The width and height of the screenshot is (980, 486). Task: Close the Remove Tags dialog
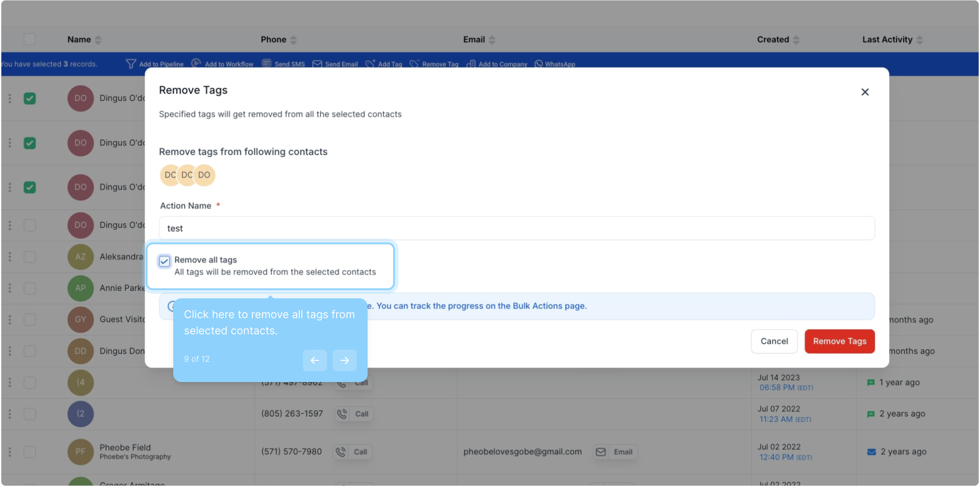[864, 92]
